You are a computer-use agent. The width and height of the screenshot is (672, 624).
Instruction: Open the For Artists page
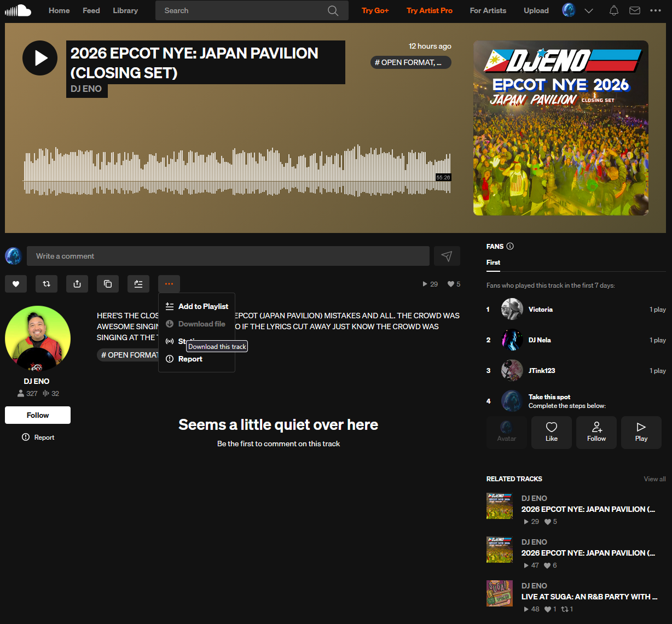(488, 10)
